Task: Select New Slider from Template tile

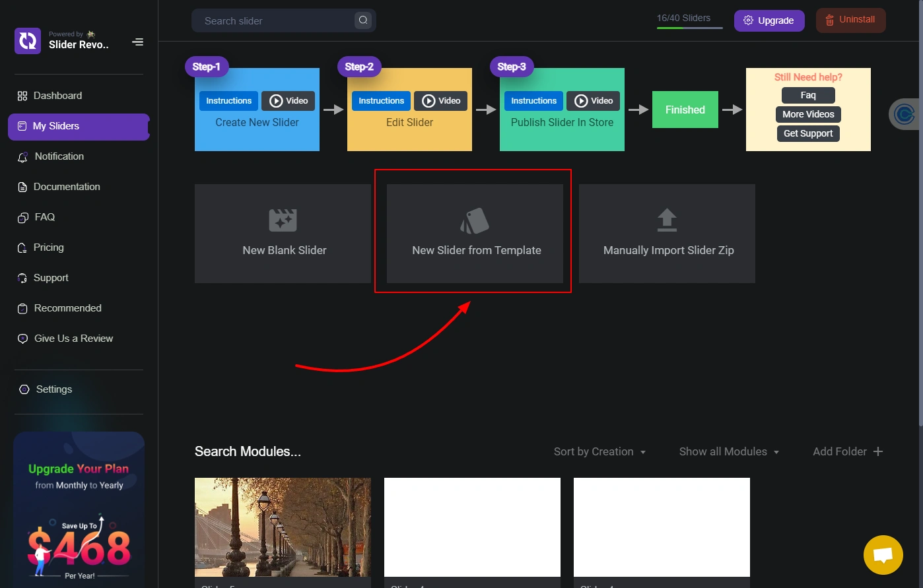Action: point(475,234)
